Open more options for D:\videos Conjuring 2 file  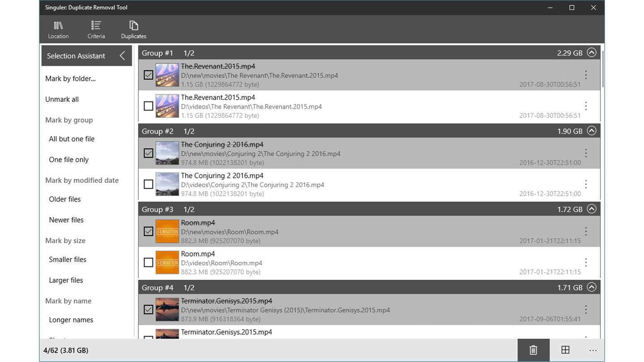[x=586, y=185]
